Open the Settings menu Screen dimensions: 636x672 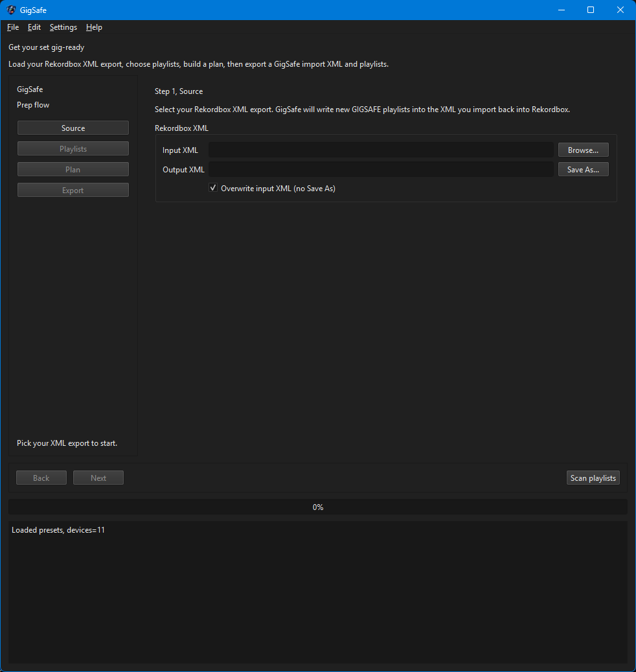coord(63,27)
